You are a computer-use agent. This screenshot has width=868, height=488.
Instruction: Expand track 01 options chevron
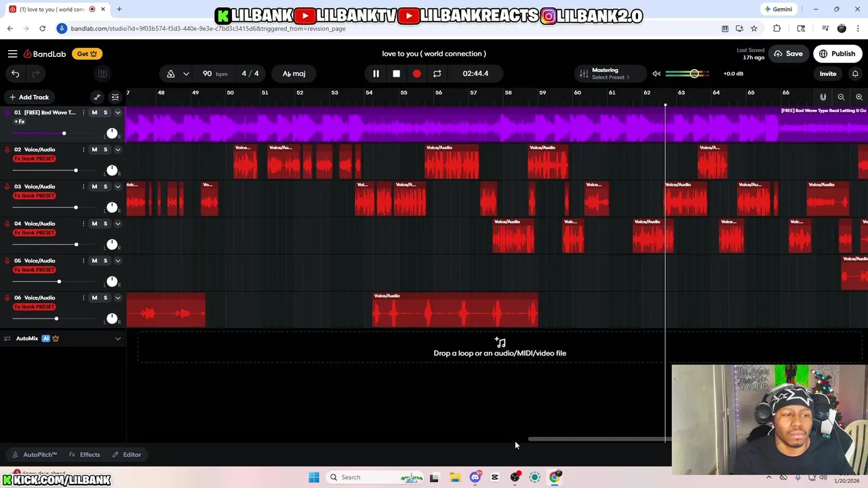117,113
